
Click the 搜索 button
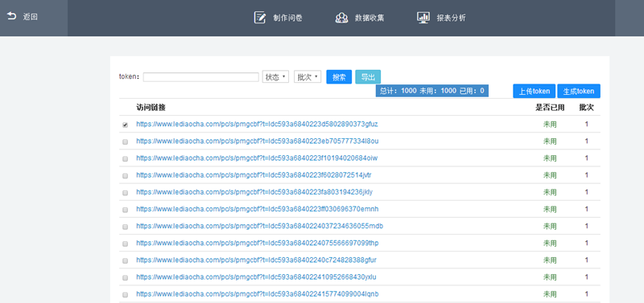pyautogui.click(x=339, y=77)
